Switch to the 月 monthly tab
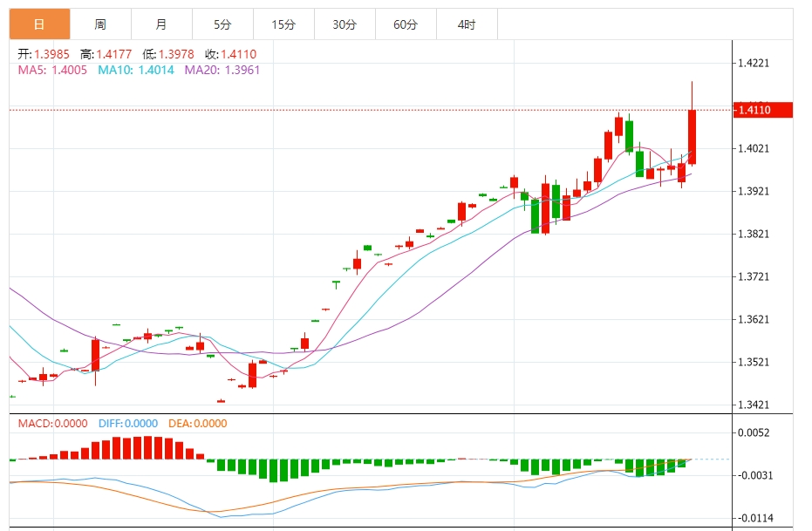This screenshot has width=812, height=531. click(161, 25)
